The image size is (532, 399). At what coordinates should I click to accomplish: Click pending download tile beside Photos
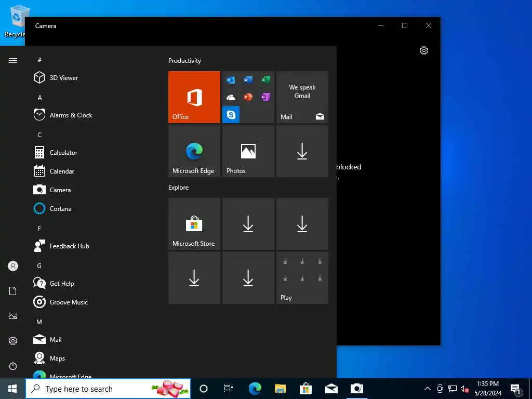click(302, 151)
